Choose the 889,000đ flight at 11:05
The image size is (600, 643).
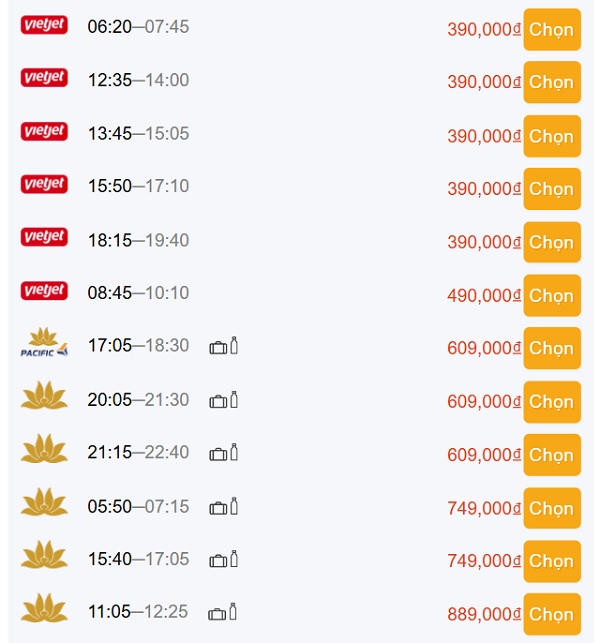coord(552,614)
